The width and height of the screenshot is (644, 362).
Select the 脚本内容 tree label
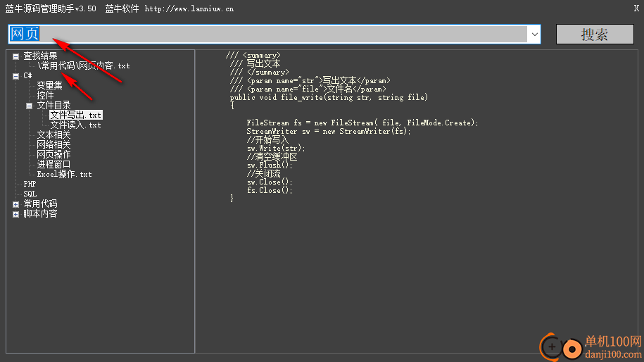[x=40, y=213]
